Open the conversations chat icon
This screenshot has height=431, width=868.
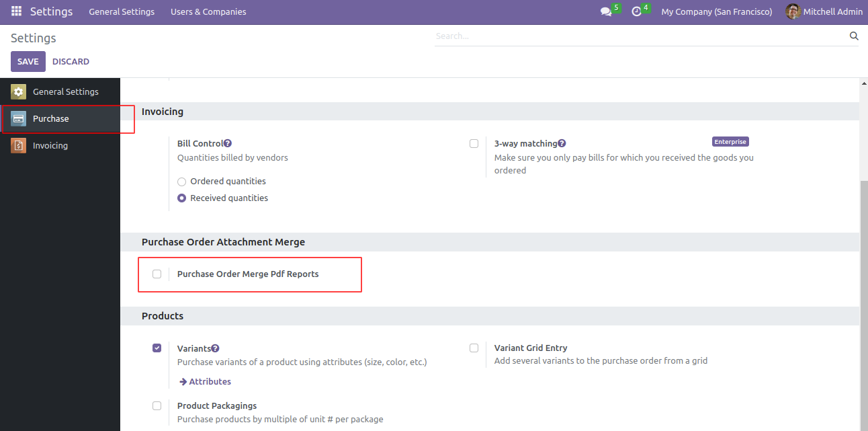606,11
